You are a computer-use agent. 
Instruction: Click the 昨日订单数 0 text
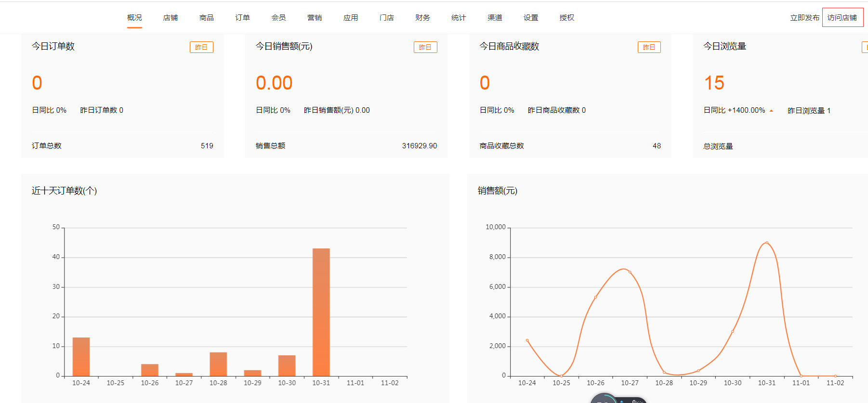click(102, 110)
